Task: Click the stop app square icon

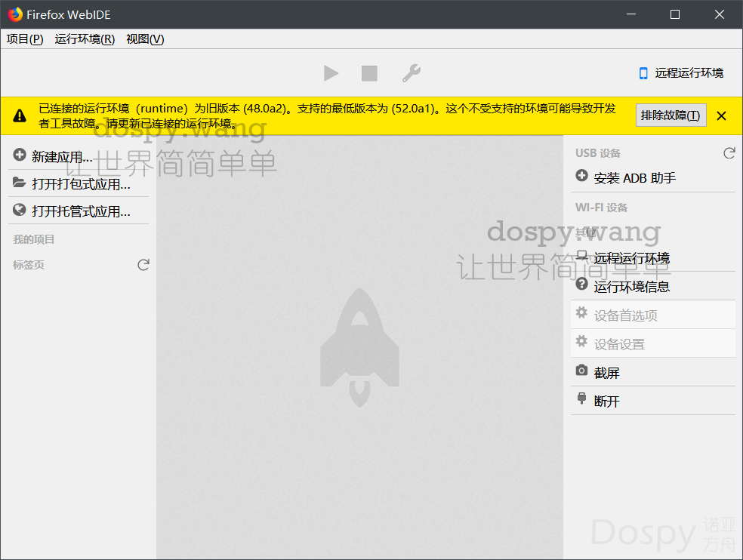Action: coord(369,73)
